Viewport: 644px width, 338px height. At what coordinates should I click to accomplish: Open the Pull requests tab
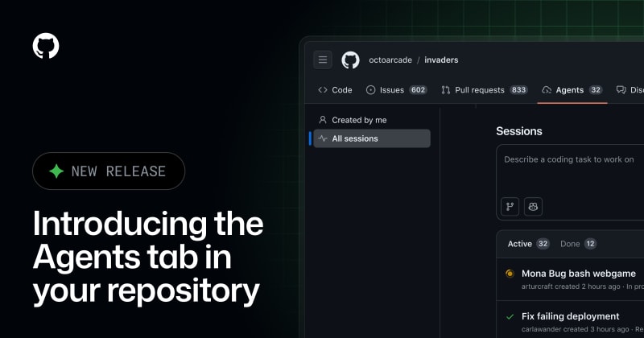pos(485,90)
